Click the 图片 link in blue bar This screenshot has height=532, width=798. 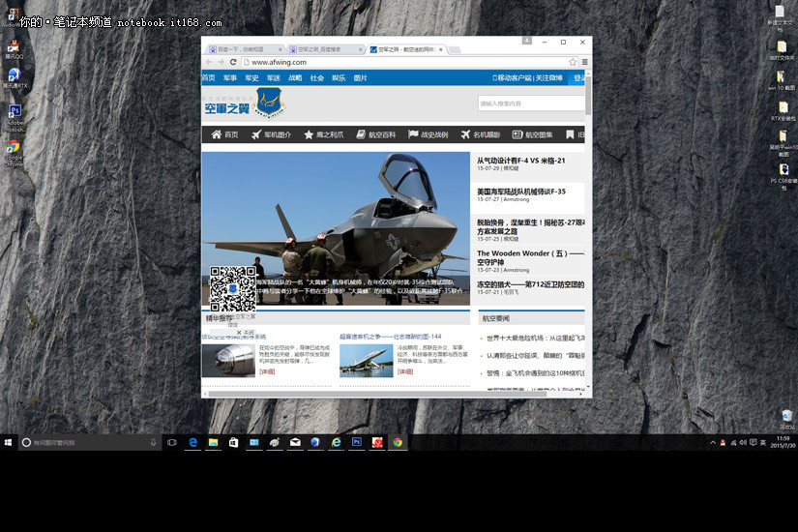[361, 78]
